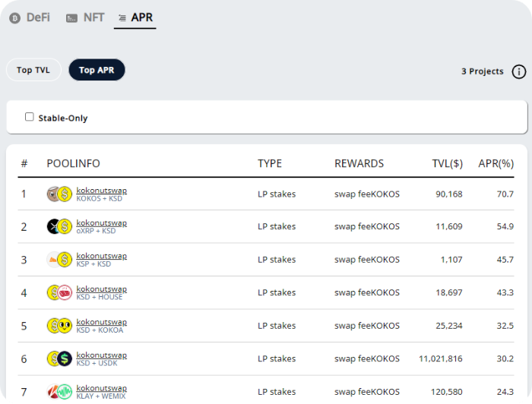
Task: Click TVL value 25,234
Action: click(449, 326)
